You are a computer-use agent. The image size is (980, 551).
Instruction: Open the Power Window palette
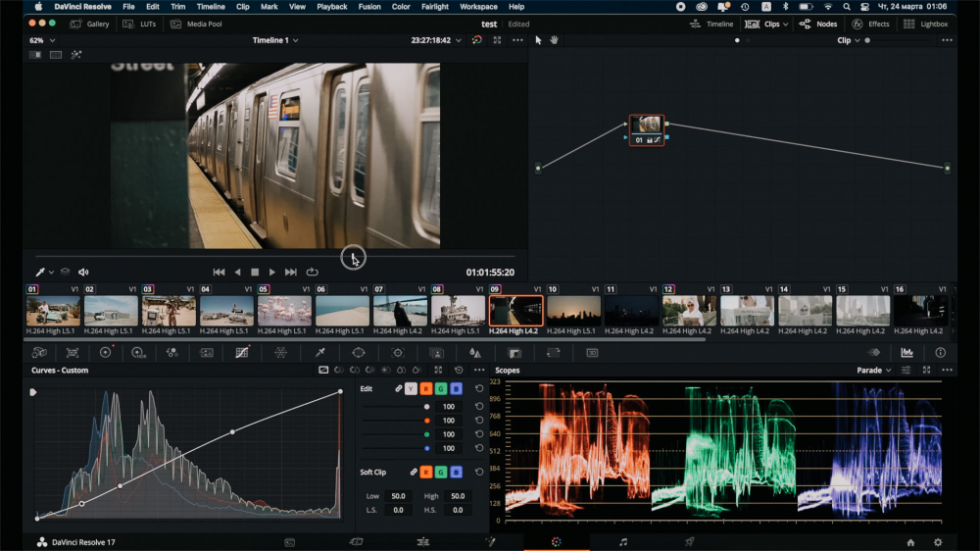[x=359, y=352]
